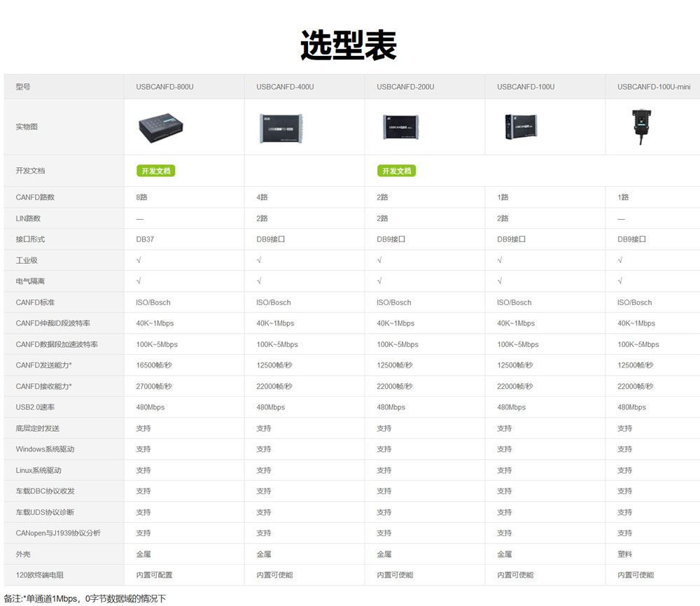
Task: Click the 接口形式 row label
Action: coord(30,239)
